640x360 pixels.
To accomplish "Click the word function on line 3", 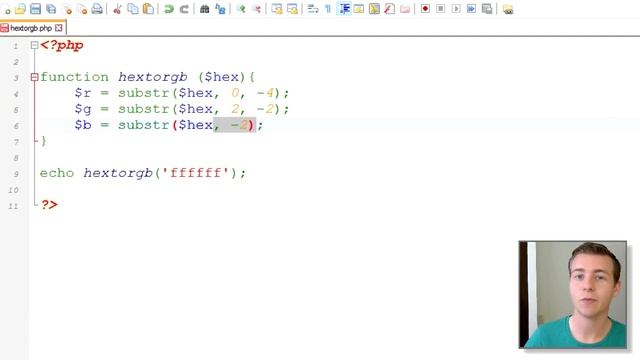I will 74,77.
